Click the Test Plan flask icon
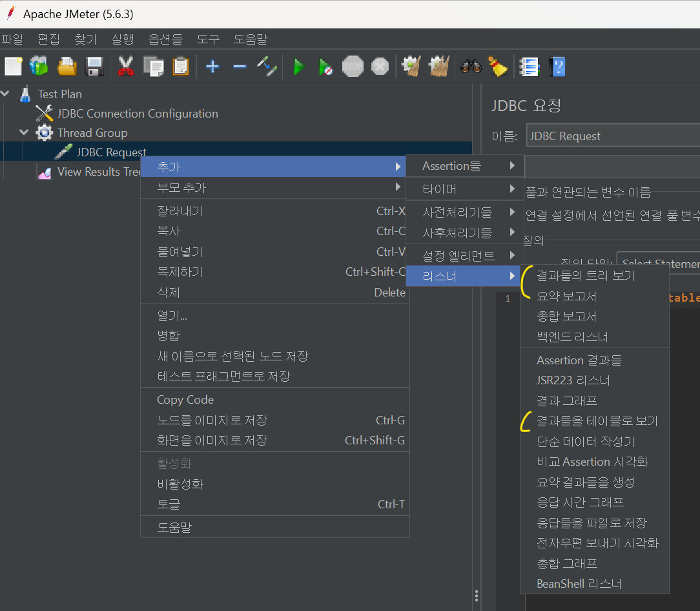 tap(25, 94)
